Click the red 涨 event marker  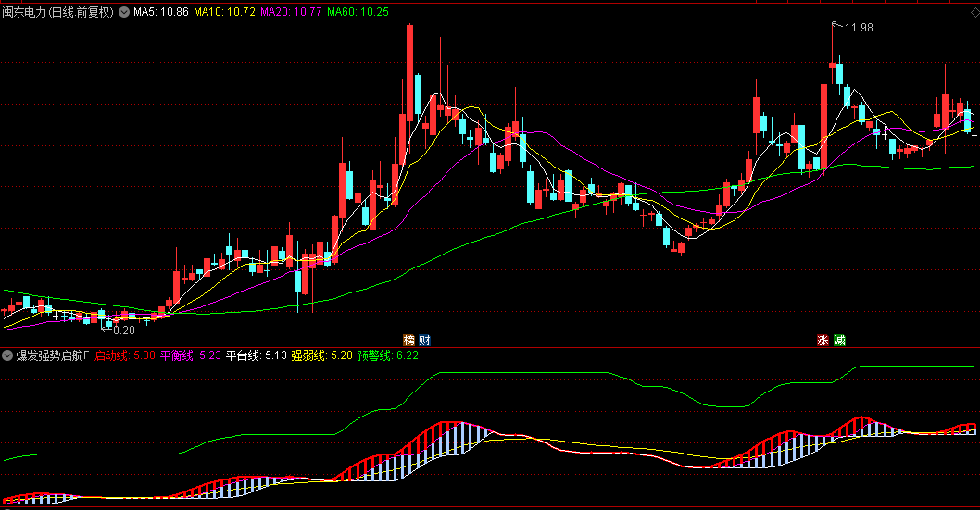coord(823,341)
